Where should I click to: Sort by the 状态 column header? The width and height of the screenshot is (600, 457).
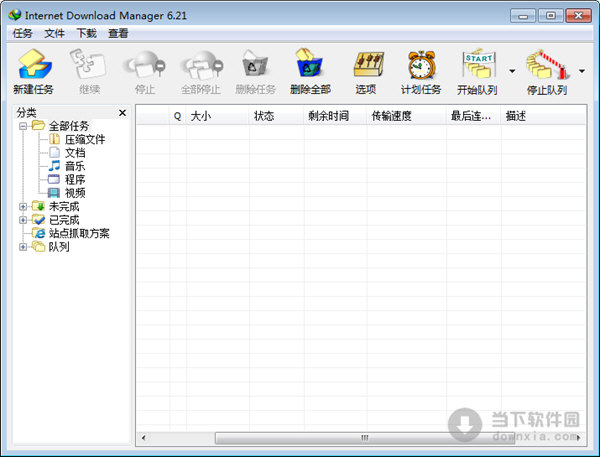click(277, 116)
